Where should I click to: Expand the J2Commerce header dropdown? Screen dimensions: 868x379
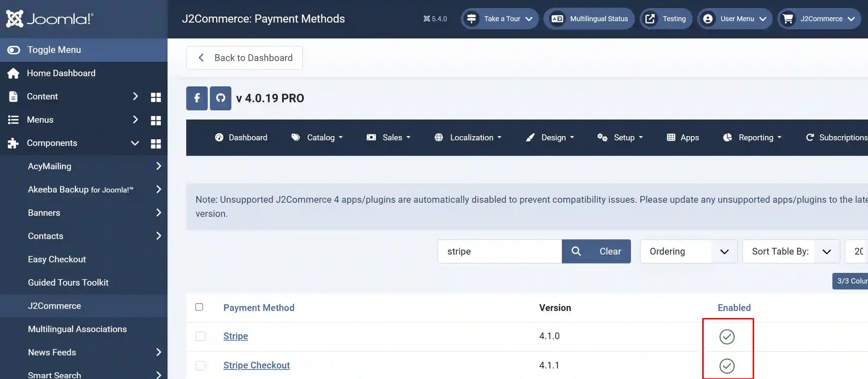coord(851,19)
